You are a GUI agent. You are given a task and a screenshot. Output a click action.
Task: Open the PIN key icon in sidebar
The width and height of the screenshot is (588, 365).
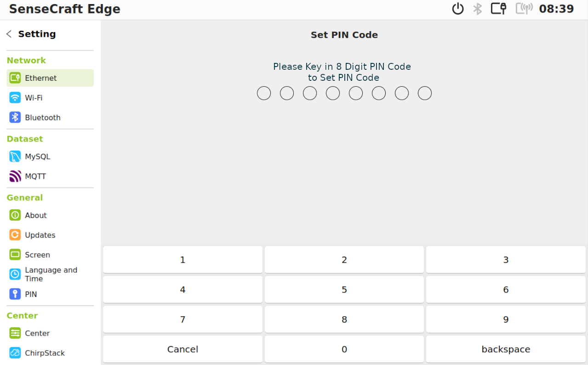click(15, 294)
